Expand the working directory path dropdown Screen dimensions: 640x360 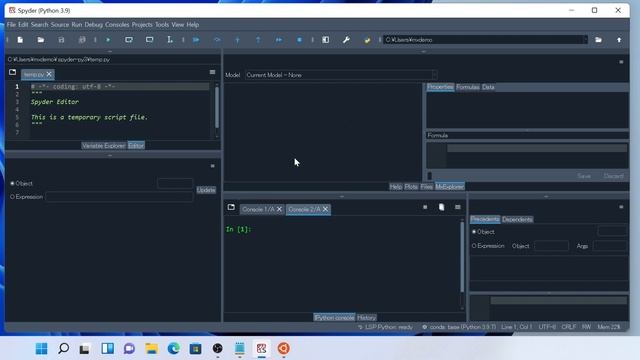tap(585, 40)
